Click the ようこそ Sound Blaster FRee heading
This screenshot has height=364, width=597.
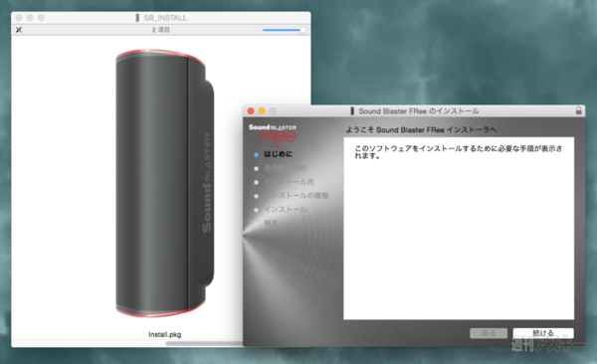[421, 130]
